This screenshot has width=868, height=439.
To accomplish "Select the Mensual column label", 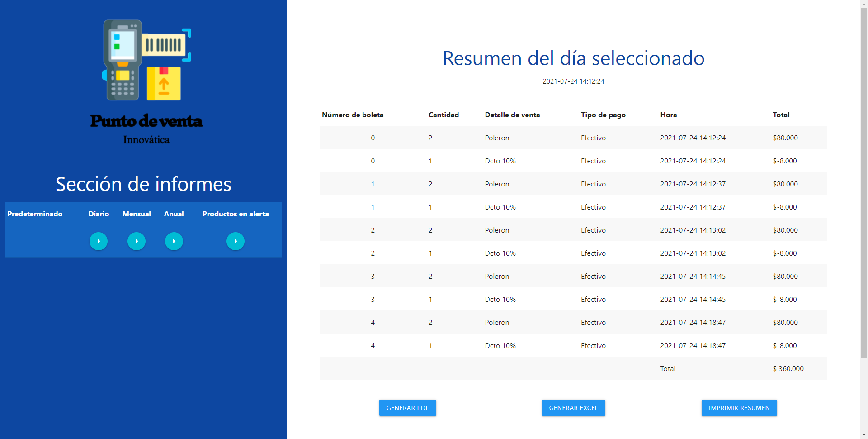I will click(x=137, y=214).
